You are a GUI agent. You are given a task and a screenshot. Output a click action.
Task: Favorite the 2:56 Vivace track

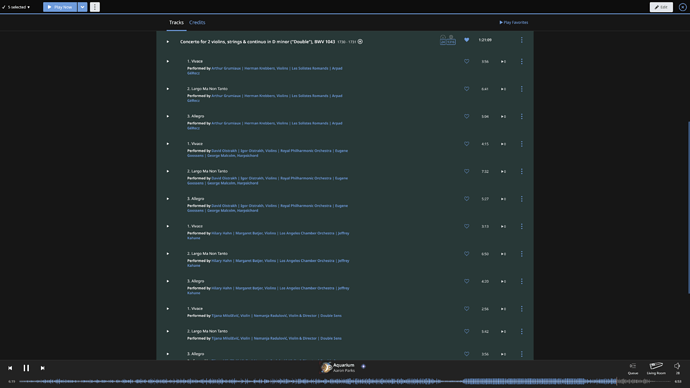click(466, 309)
